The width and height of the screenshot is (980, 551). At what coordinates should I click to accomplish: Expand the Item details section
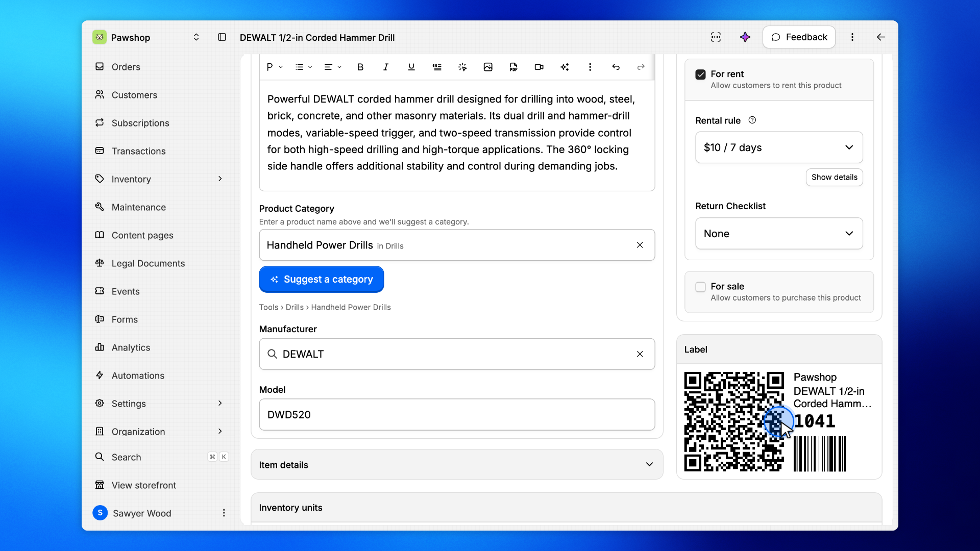[457, 464]
